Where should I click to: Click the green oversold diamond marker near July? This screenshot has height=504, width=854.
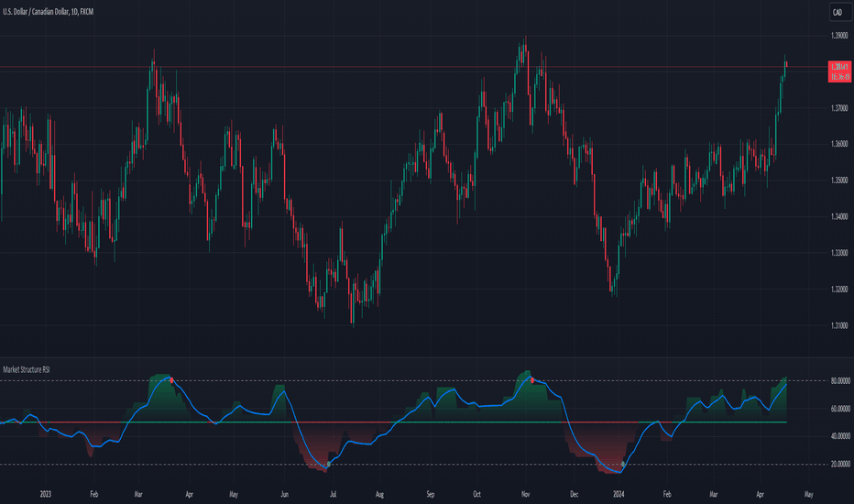pyautogui.click(x=328, y=465)
